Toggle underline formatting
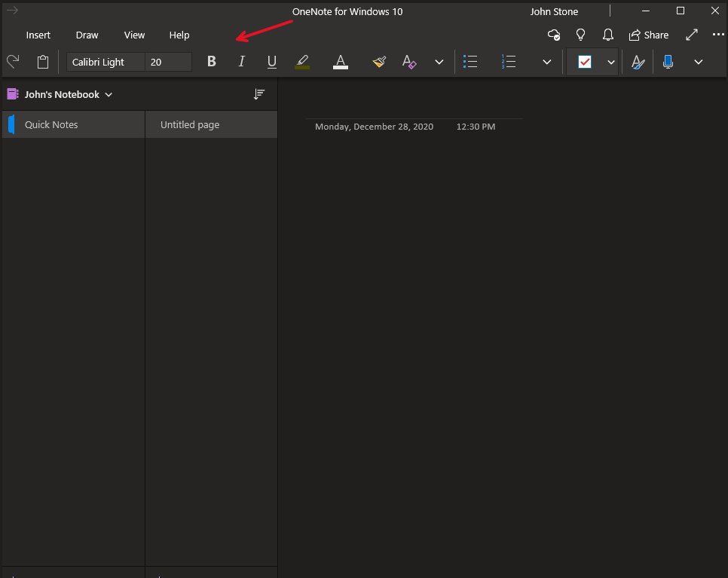The height and width of the screenshot is (578, 728). 272,62
